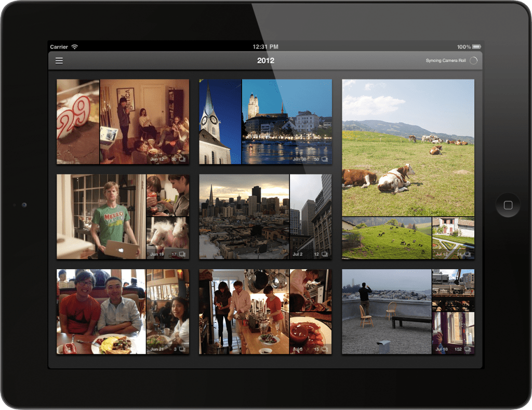Screen dimensions: 532x410
Task: Tap the Syncing Camera Roll label
Action: click(445, 61)
